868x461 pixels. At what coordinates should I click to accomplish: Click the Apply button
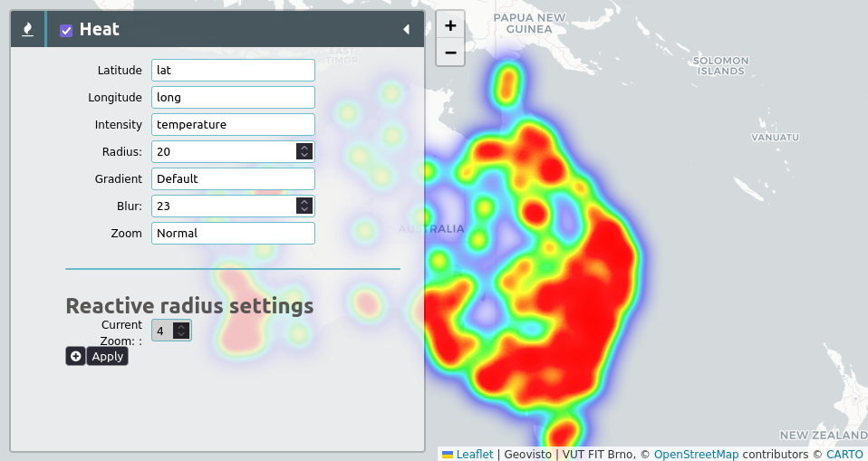coord(108,357)
